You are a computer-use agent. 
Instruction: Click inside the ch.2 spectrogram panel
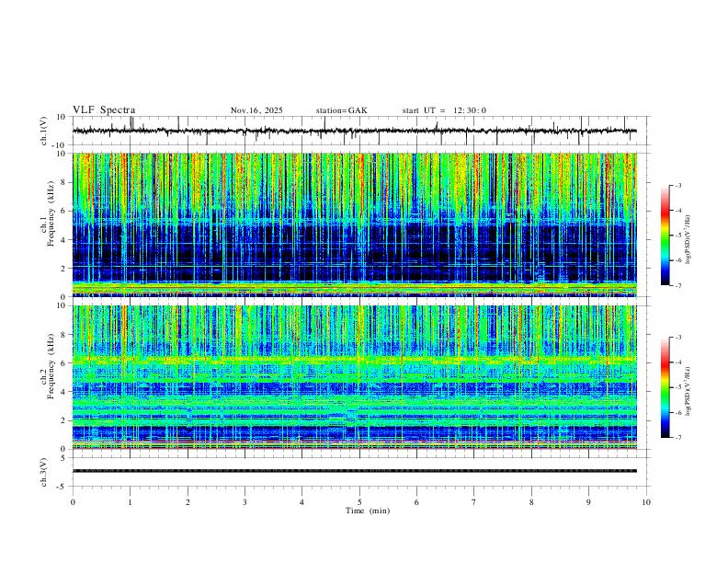[x=354, y=377]
